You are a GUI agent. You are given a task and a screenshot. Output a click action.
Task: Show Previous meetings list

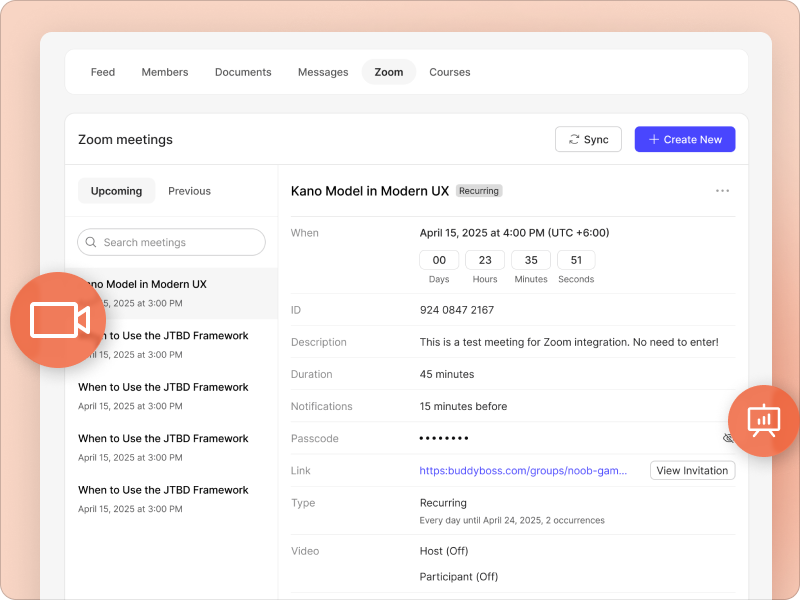189,191
